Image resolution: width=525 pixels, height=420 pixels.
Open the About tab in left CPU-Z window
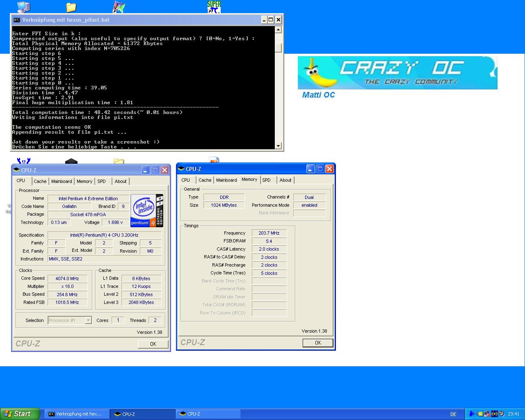pyautogui.click(x=121, y=181)
